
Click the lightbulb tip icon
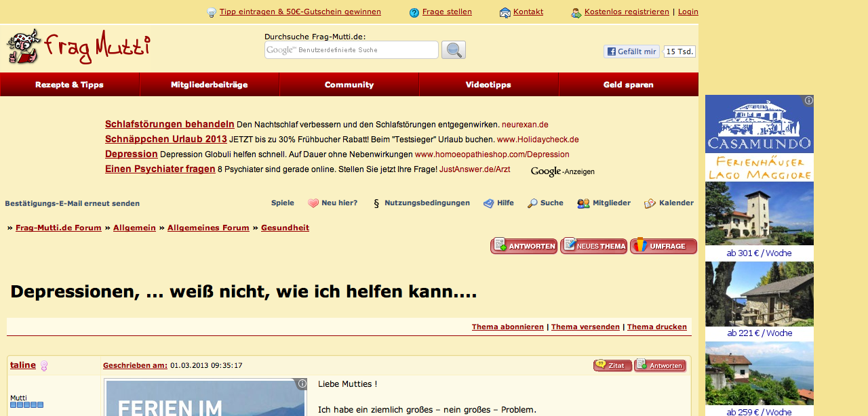click(212, 12)
